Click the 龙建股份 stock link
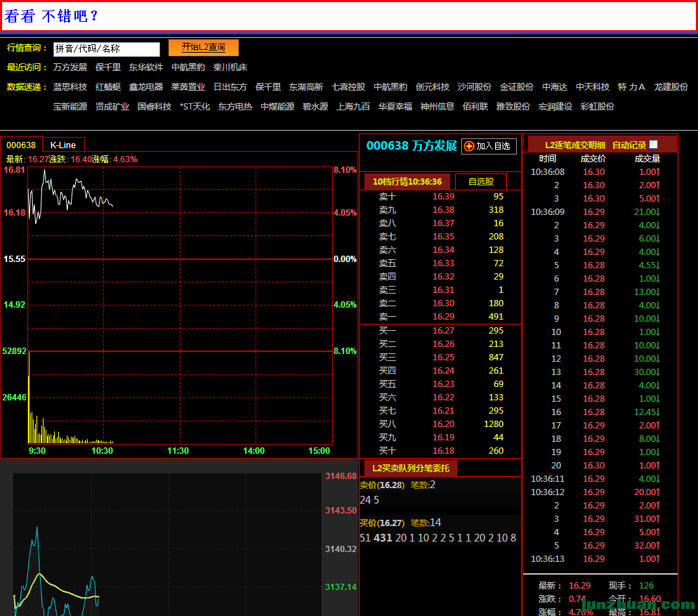698x616 pixels. point(671,87)
